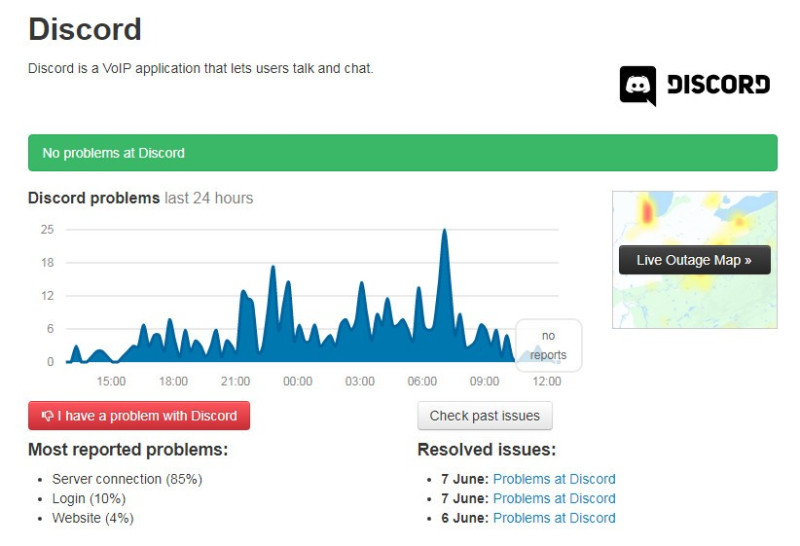Screen dimensions: 800x546
Task: Click Login (10%) list item
Action: click(x=89, y=499)
